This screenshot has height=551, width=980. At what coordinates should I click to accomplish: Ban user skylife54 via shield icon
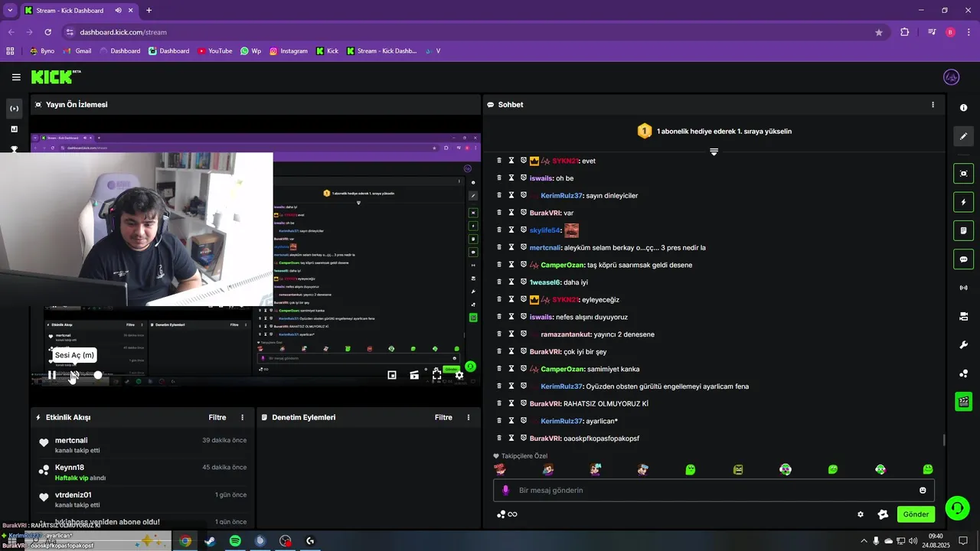click(x=524, y=230)
